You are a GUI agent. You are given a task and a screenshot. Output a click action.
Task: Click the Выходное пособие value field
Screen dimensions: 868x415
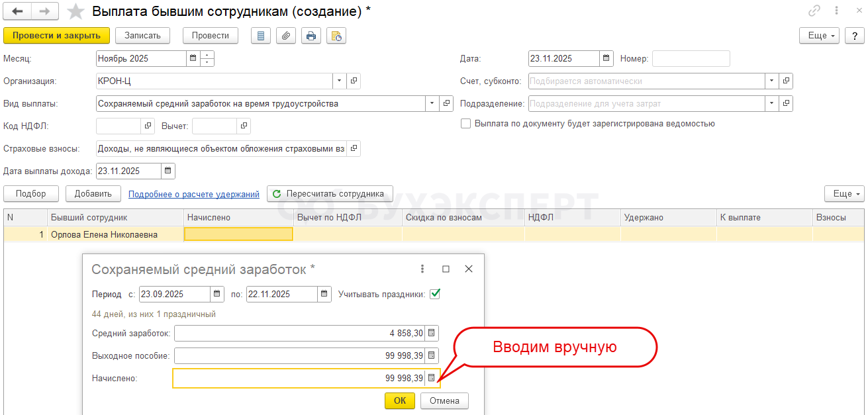[x=299, y=356]
